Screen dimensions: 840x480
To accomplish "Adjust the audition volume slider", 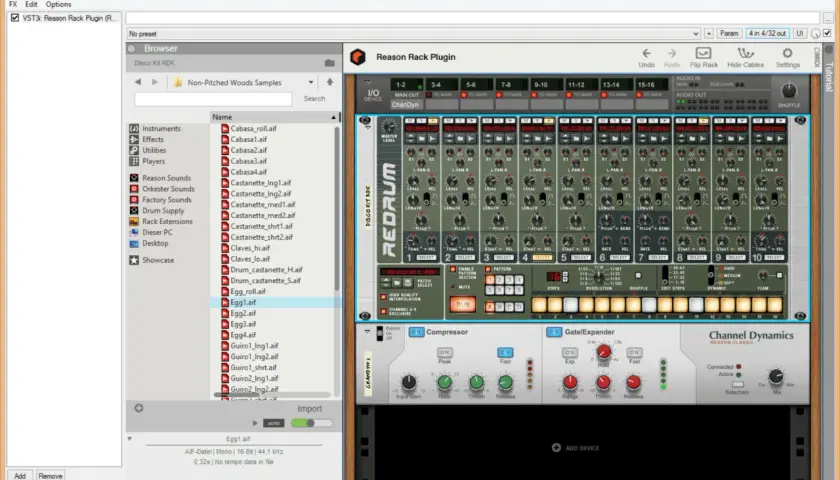I will click(311, 423).
